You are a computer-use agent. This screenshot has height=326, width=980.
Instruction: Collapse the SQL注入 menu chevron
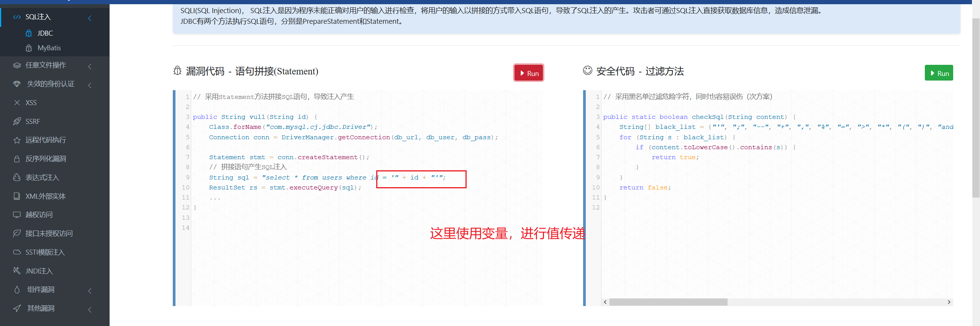(90, 18)
